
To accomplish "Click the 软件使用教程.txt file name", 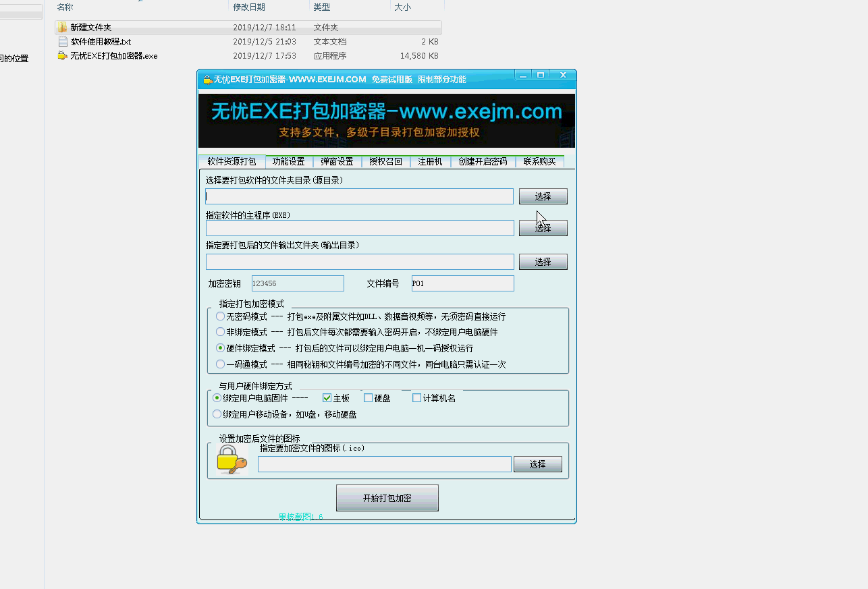I will pyautogui.click(x=101, y=42).
